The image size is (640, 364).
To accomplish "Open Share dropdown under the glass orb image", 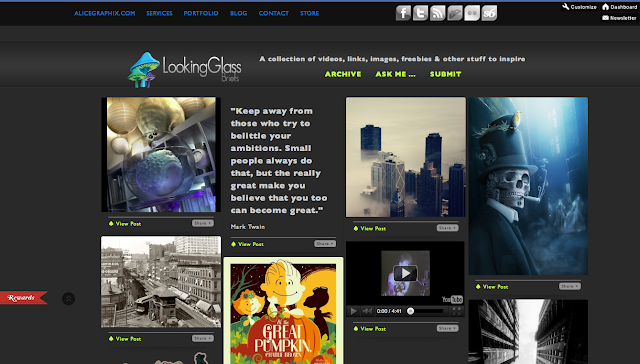I will (203, 223).
